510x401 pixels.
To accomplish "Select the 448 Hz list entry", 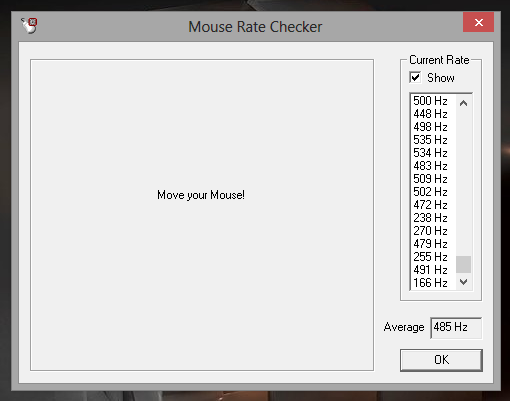I will 433,114.
